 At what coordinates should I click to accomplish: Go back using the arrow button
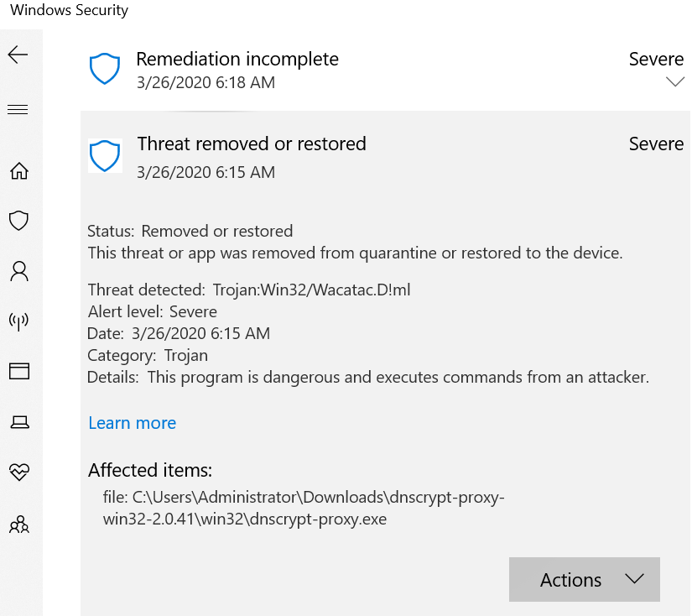click(17, 54)
